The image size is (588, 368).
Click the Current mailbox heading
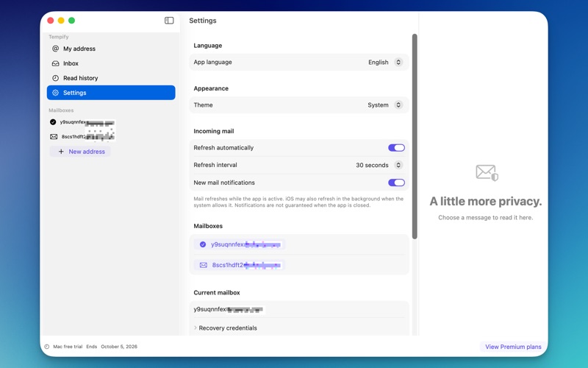point(217,292)
